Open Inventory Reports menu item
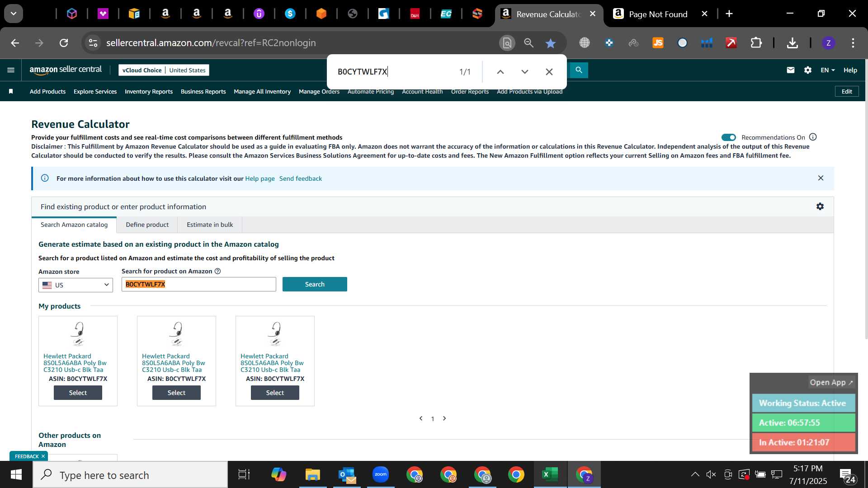868x488 pixels. (149, 91)
